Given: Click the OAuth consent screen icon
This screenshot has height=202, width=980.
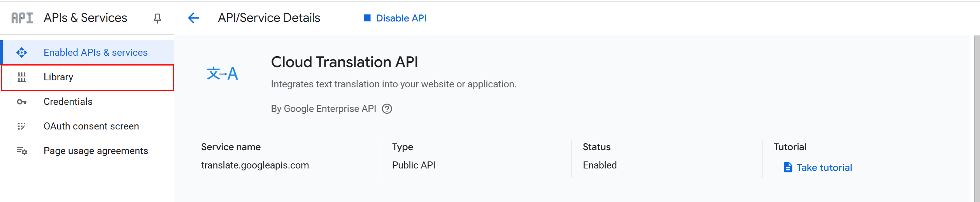Looking at the screenshot, I should (x=22, y=126).
